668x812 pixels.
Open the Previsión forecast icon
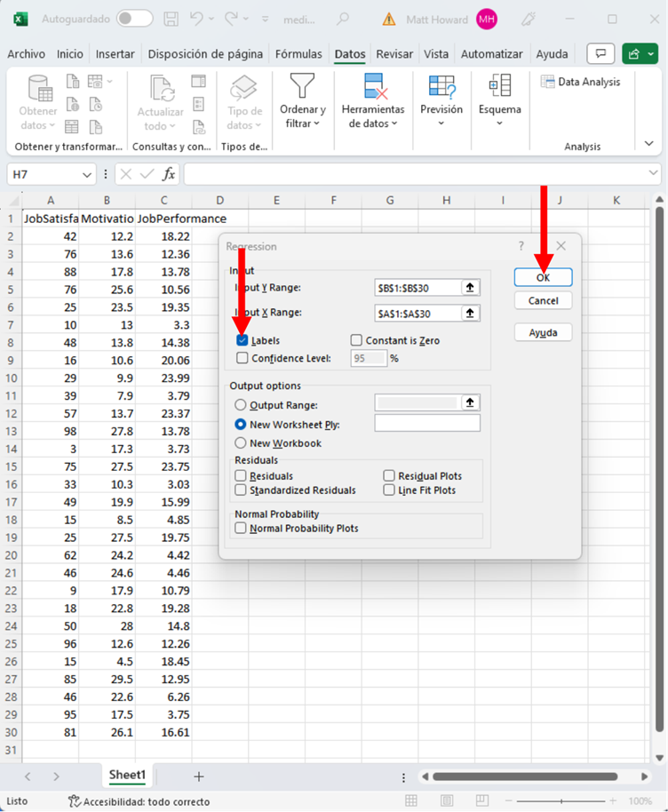coord(441,86)
